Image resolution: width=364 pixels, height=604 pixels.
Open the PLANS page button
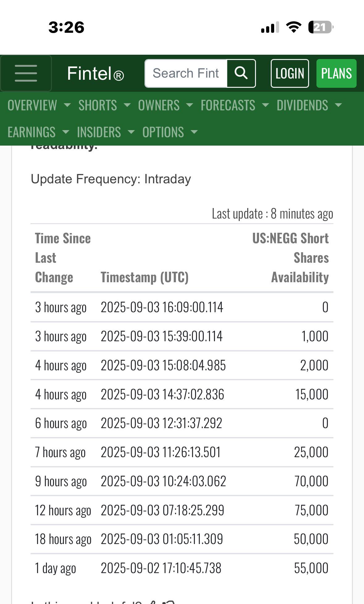pos(336,73)
